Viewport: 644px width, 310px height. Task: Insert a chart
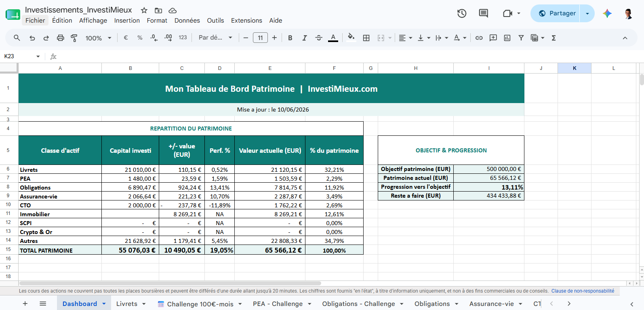[x=507, y=38]
